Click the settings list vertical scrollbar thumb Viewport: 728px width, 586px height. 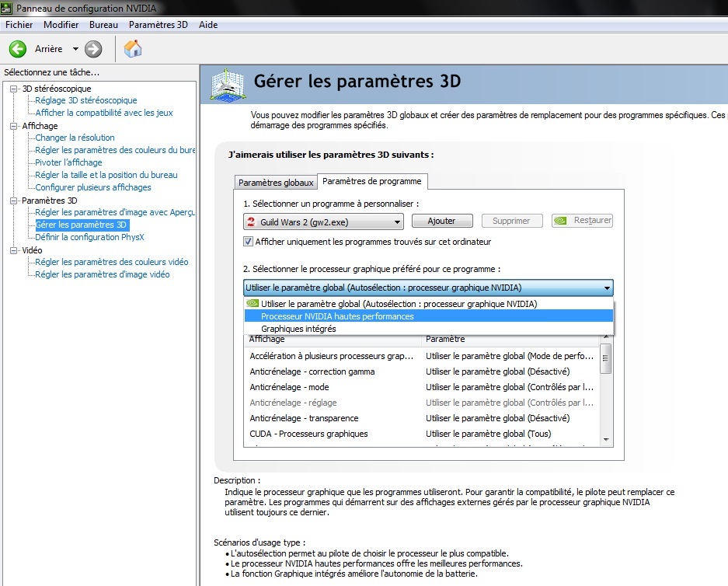coord(605,358)
